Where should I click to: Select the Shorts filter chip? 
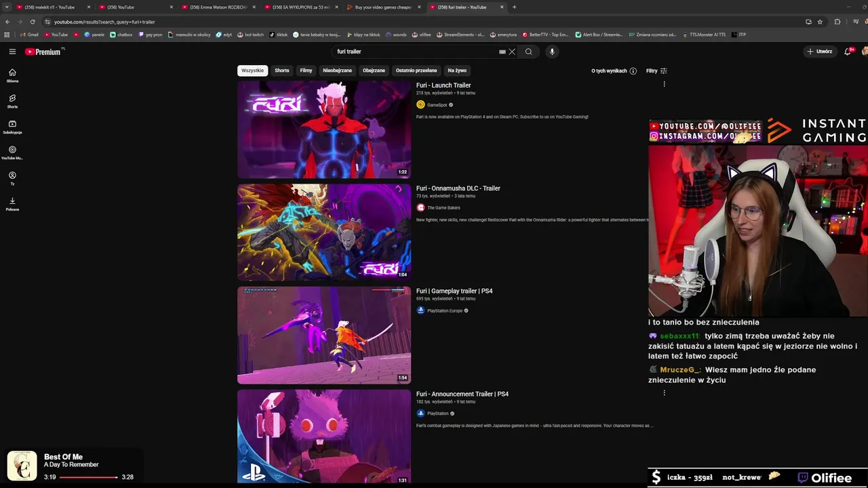tap(282, 70)
